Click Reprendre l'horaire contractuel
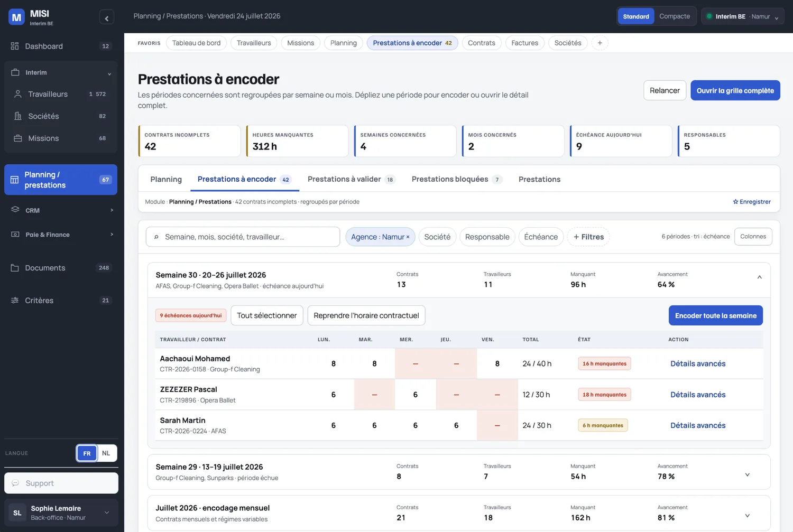The image size is (793, 532). pos(366,315)
